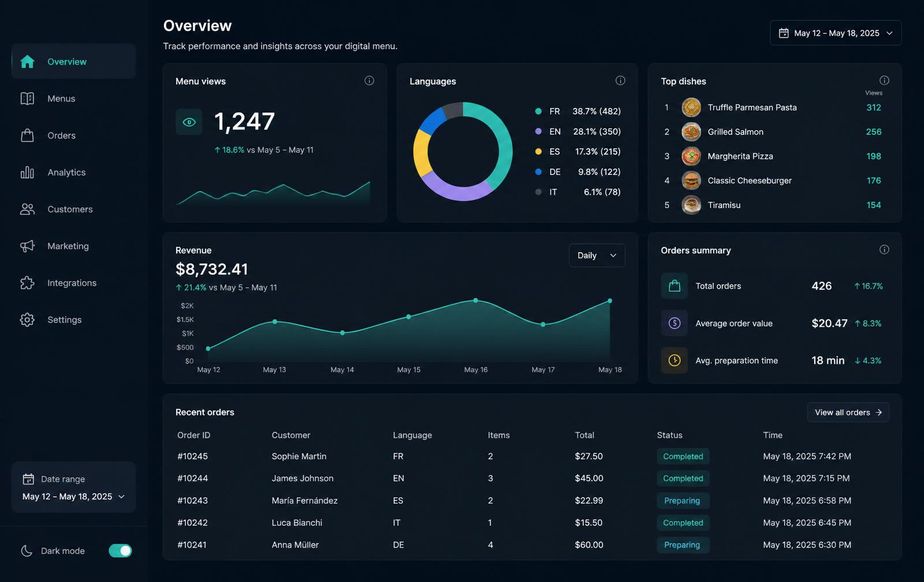Select Marketing in the sidebar
Viewport: 924px width, 582px height.
click(x=73, y=246)
